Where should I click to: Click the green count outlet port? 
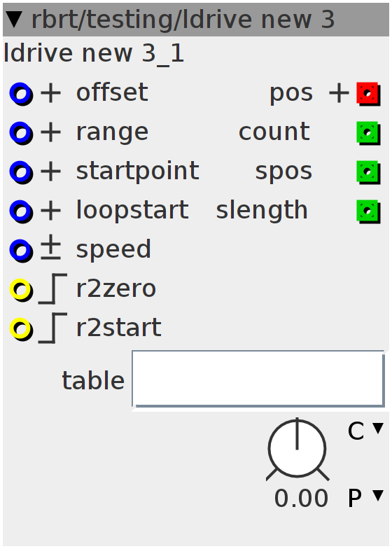(x=368, y=133)
